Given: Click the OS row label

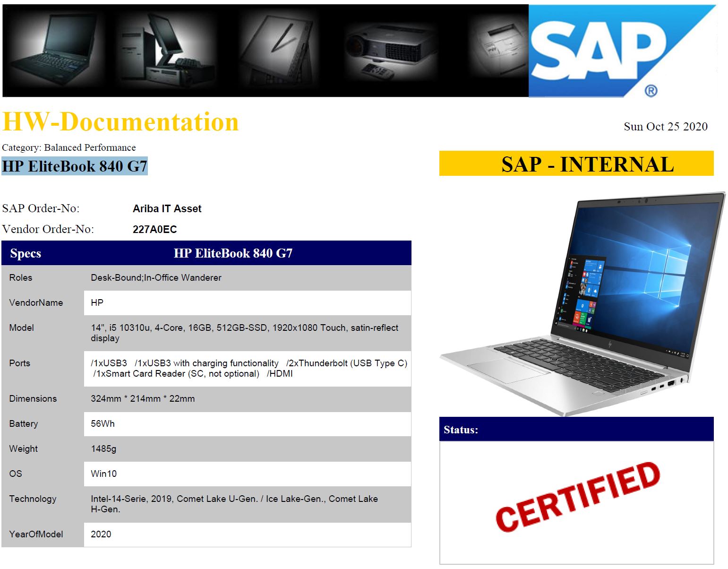Looking at the screenshot, I should (x=15, y=474).
